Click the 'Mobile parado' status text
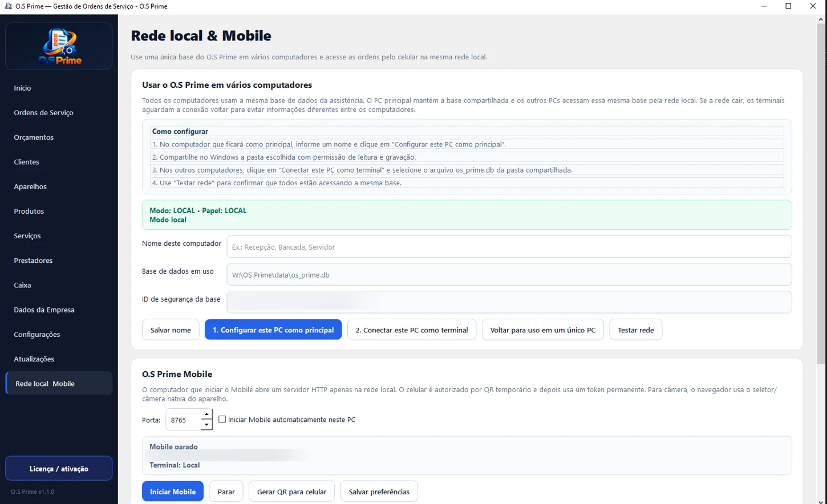This screenshot has width=827, height=504. (173, 446)
